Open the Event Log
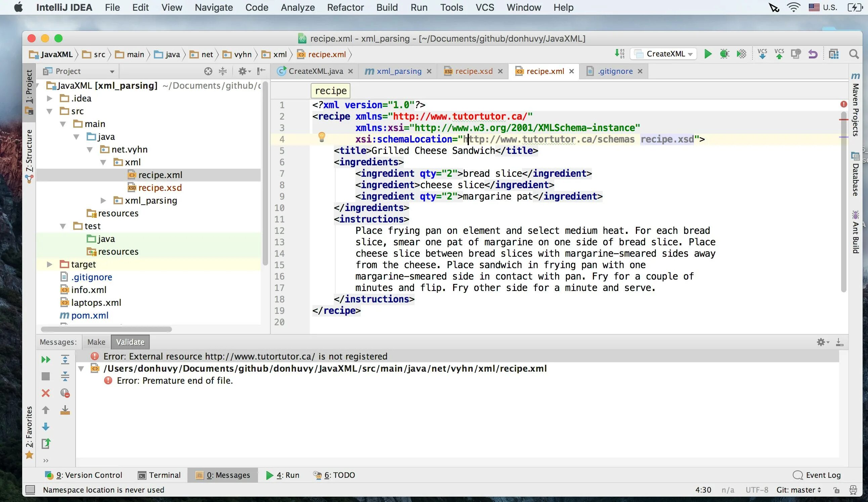The width and height of the screenshot is (868, 502). tap(817, 475)
